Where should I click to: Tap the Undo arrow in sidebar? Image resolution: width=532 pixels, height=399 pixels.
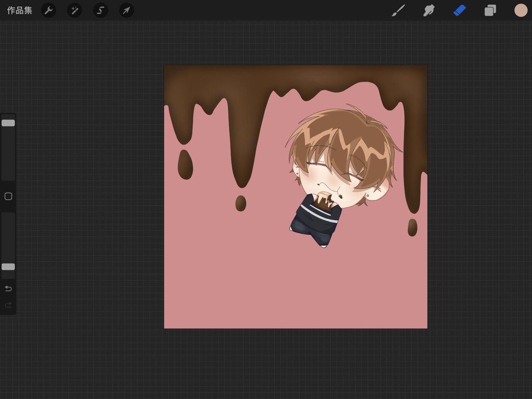pos(8,289)
